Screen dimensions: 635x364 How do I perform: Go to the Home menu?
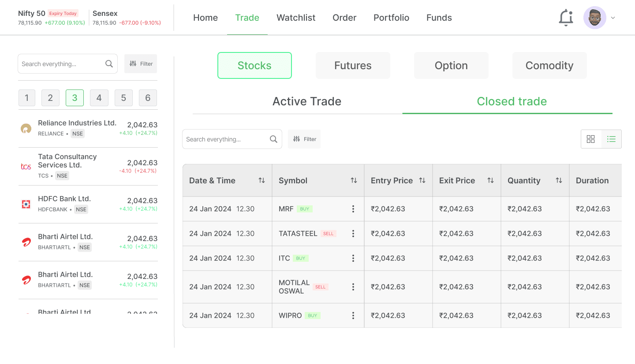click(205, 18)
